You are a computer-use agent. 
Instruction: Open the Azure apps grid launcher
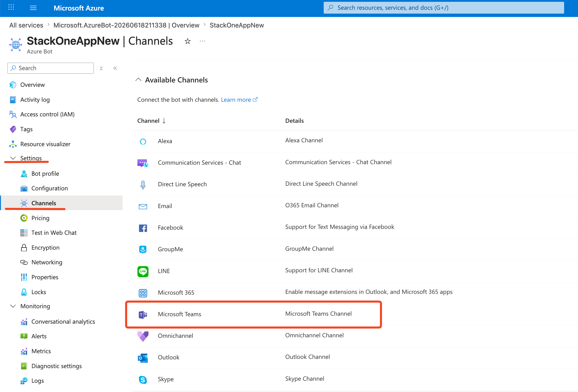(x=11, y=7)
